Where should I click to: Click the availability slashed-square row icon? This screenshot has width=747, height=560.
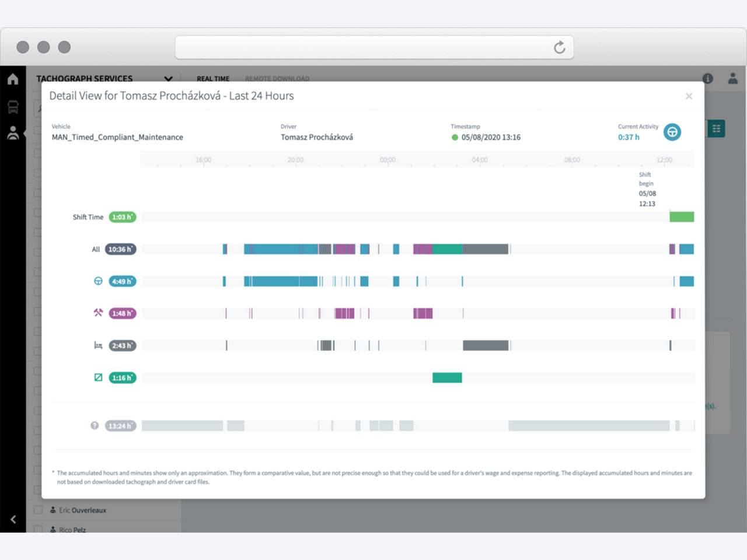[98, 377]
